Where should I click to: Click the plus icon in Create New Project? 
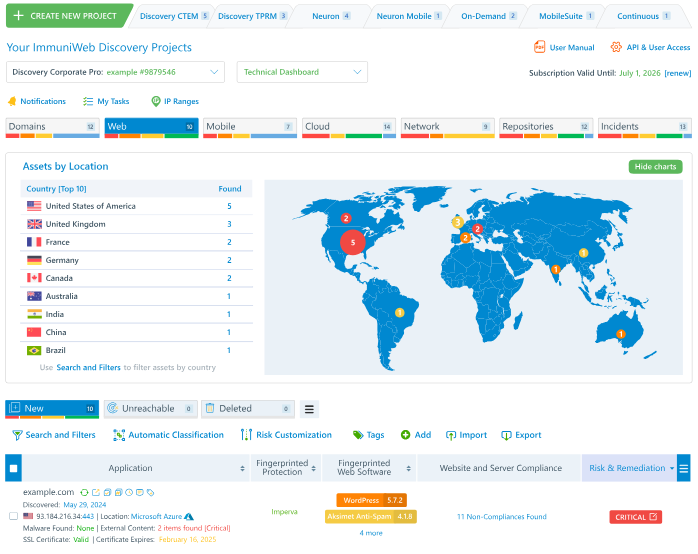click(18, 16)
